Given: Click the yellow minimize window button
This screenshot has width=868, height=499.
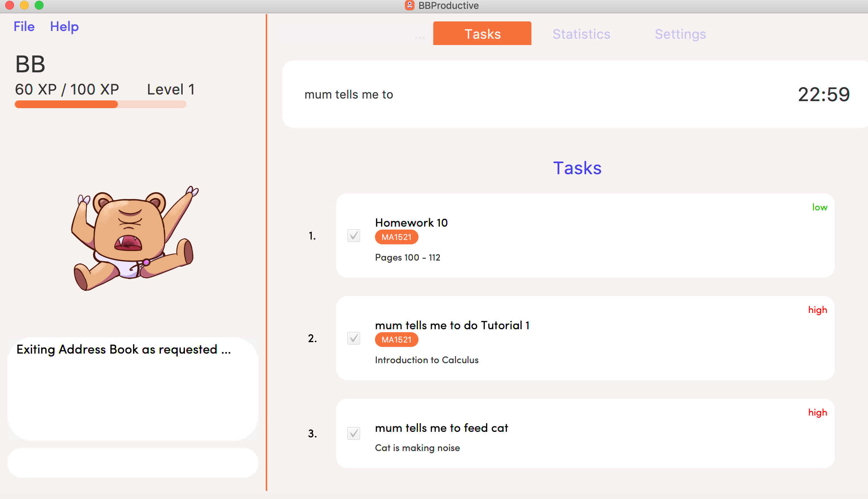Looking at the screenshot, I should click(x=24, y=5).
